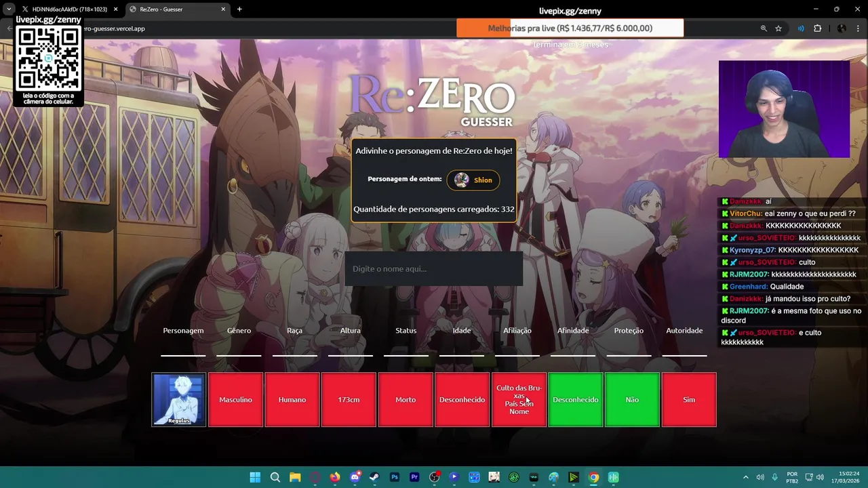Open the Chrome profile avatar

tap(842, 28)
